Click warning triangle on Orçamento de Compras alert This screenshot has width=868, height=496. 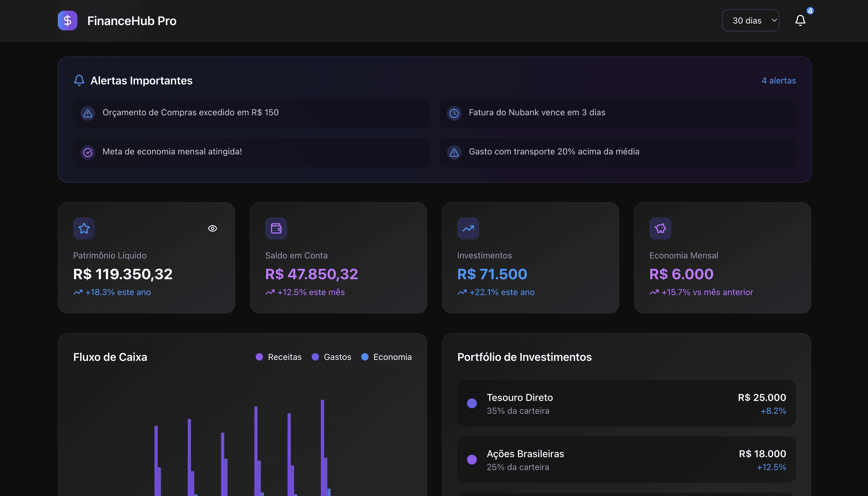(88, 113)
